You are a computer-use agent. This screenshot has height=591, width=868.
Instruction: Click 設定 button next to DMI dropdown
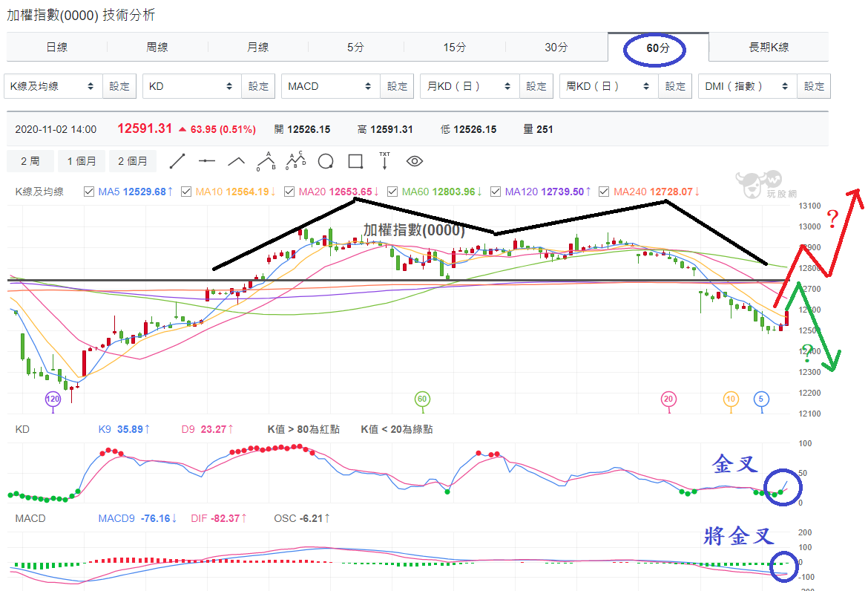tap(815, 86)
